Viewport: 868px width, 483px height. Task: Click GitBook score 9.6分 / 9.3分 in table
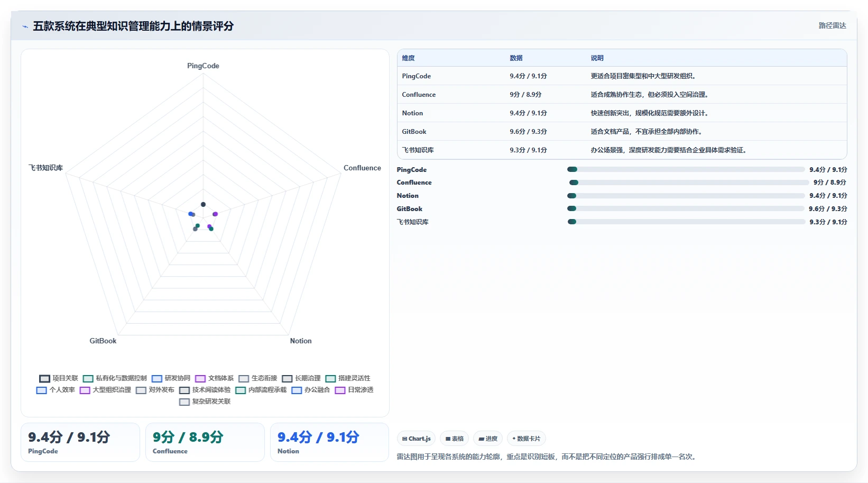(x=528, y=132)
